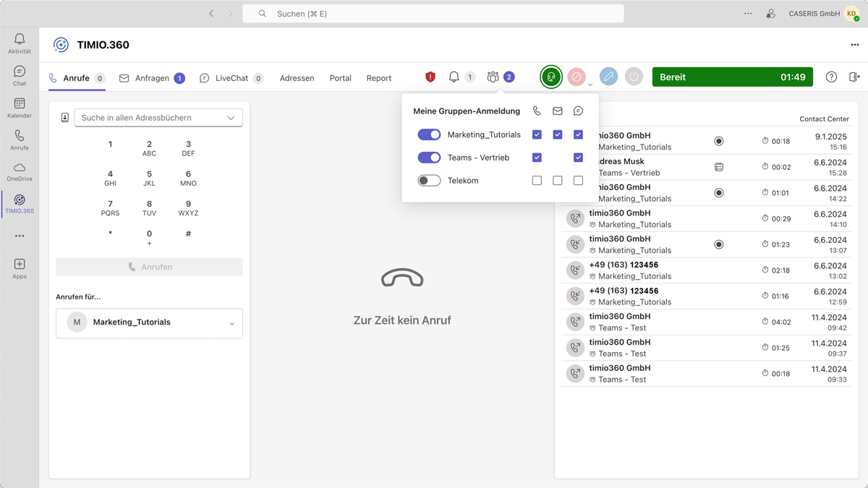Click the red pause status icon
The image size is (868, 488).
[x=576, y=77]
